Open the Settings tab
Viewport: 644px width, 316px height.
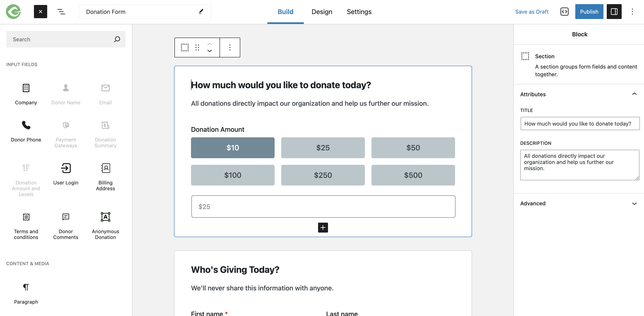pos(359,12)
